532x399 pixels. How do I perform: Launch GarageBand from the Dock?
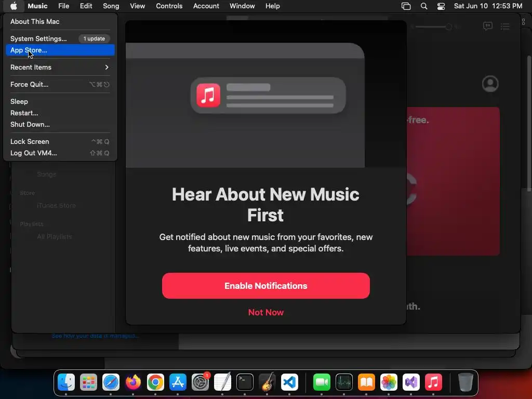pyautogui.click(x=267, y=382)
